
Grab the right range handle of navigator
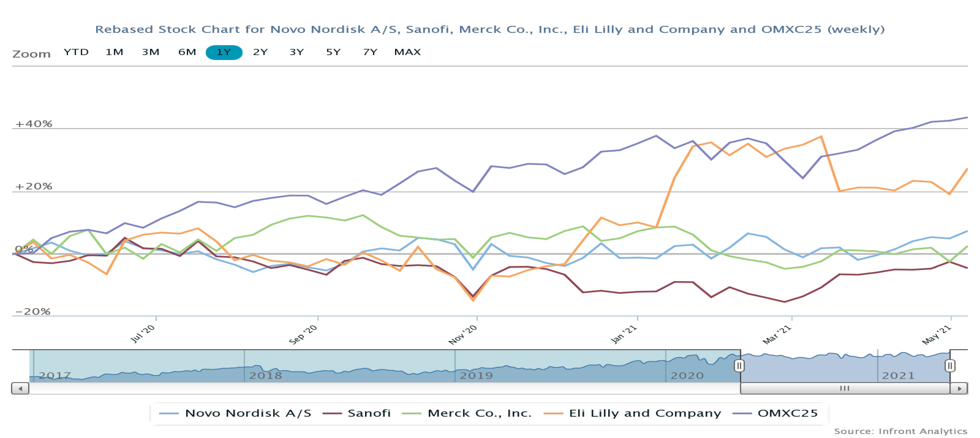click(949, 366)
